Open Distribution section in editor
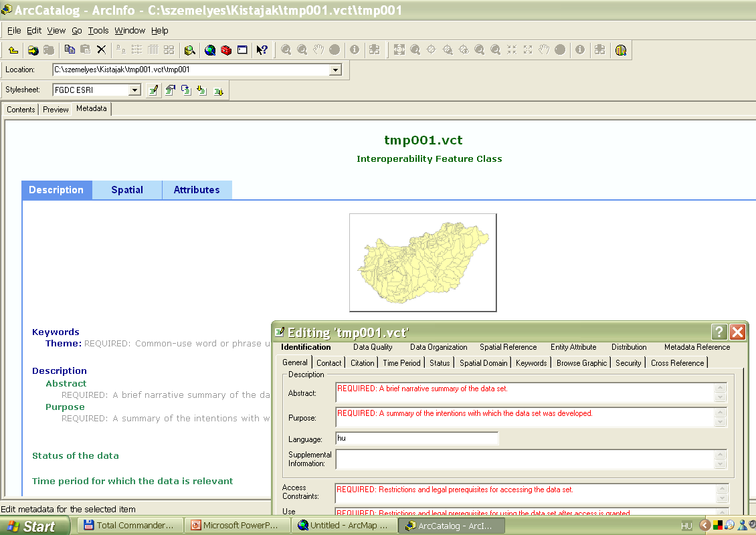756x535 pixels. 629,347
